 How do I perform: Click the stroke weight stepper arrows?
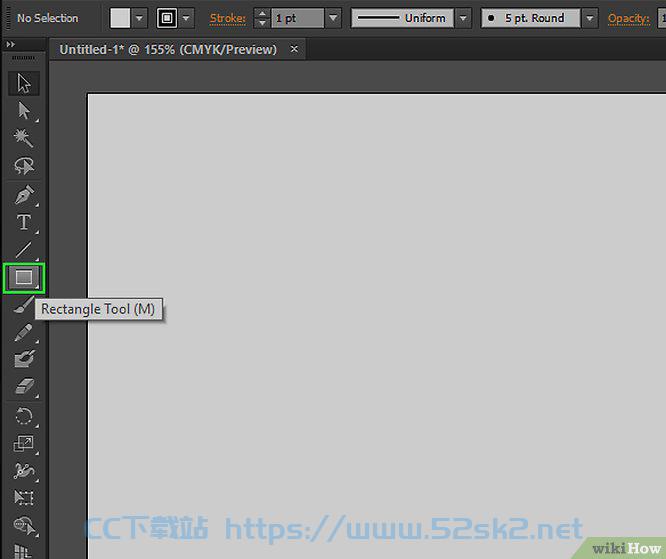tap(262, 18)
